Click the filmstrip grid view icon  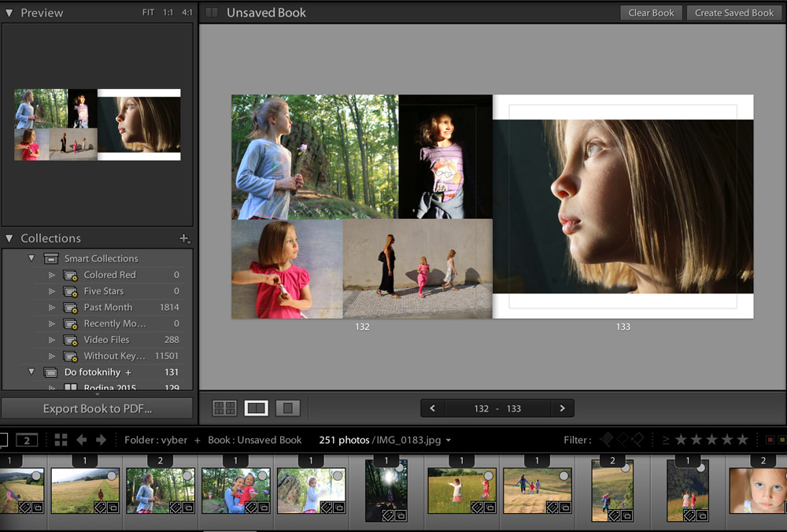[61, 440]
